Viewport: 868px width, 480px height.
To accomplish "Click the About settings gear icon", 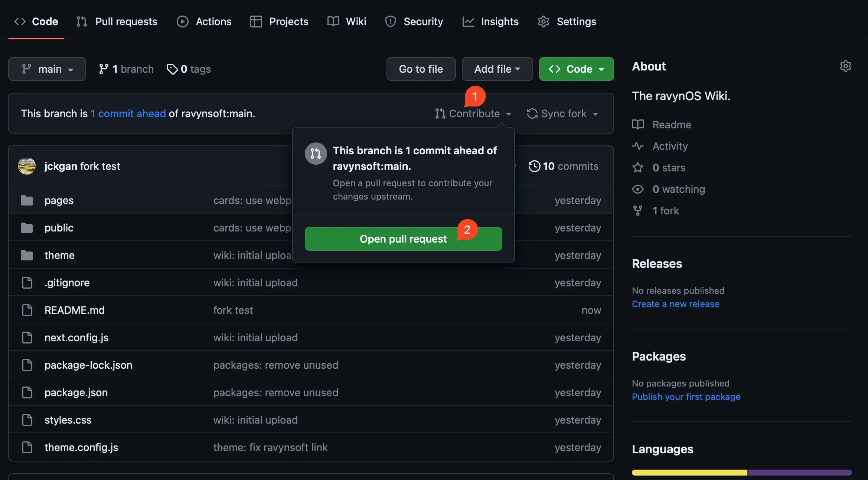I will click(845, 66).
